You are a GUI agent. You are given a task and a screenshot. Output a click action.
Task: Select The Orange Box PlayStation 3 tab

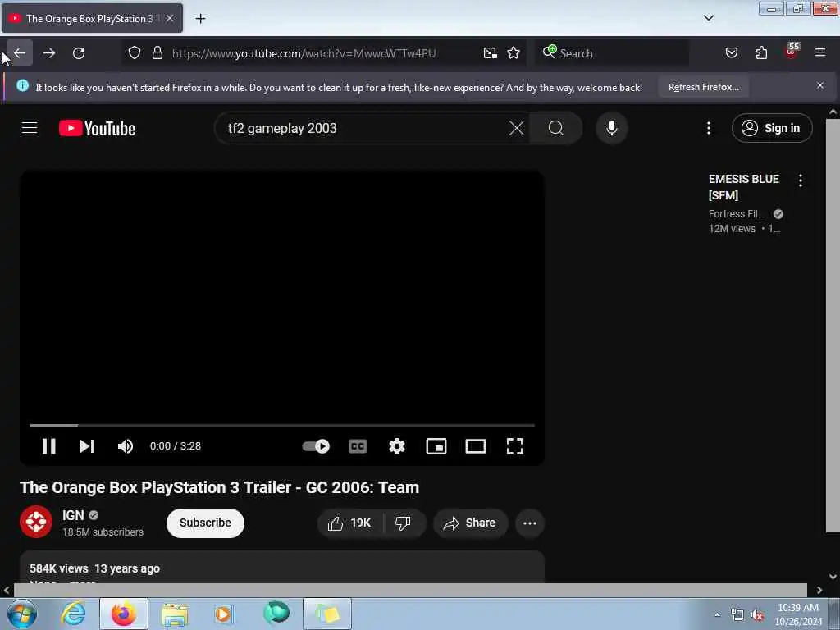92,18
